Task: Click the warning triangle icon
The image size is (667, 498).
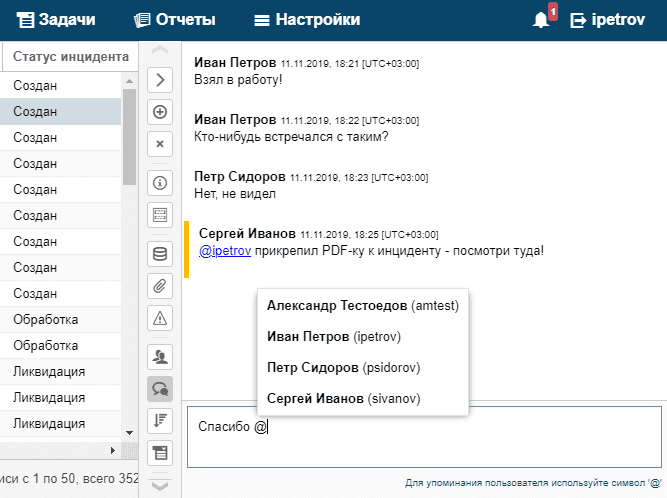Action: pos(160,318)
